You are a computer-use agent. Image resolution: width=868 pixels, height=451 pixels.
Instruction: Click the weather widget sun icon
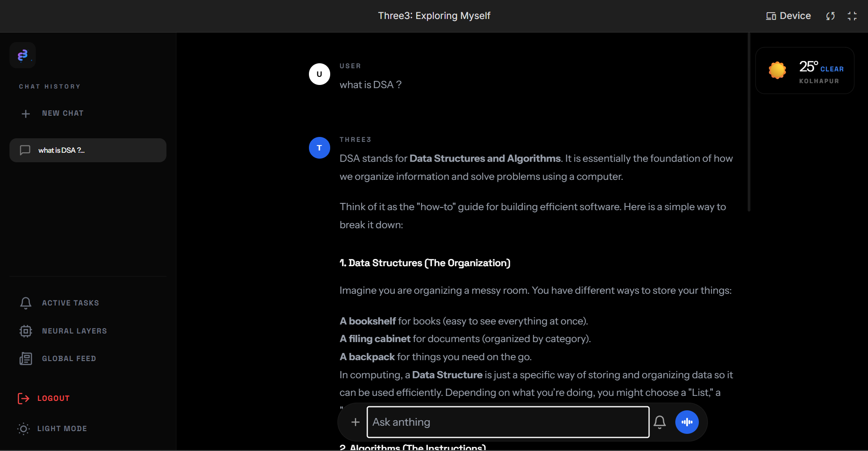point(777,70)
